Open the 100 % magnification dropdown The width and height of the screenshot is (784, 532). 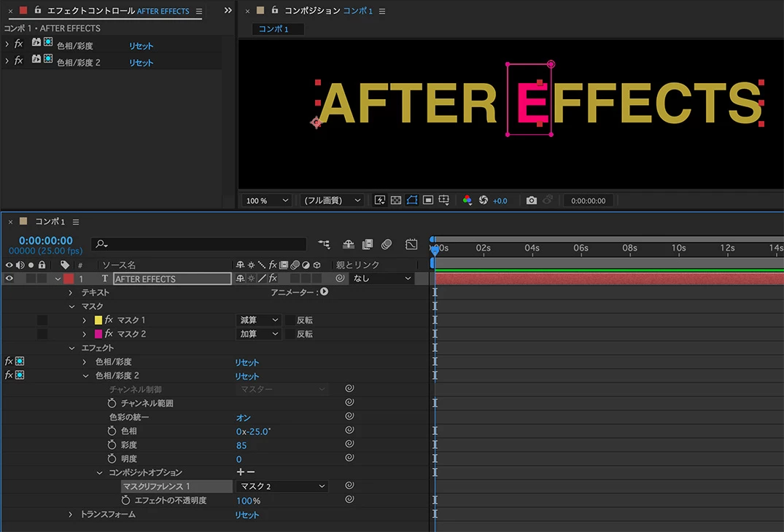point(267,200)
